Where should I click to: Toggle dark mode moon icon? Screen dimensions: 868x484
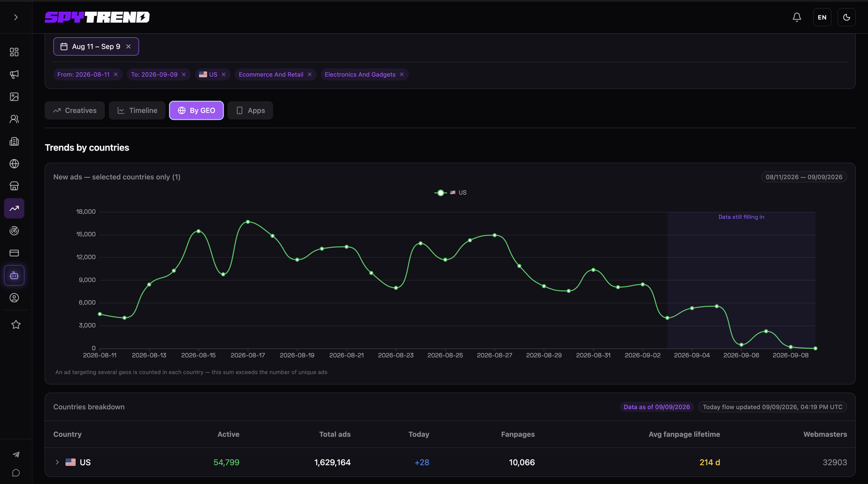click(846, 17)
